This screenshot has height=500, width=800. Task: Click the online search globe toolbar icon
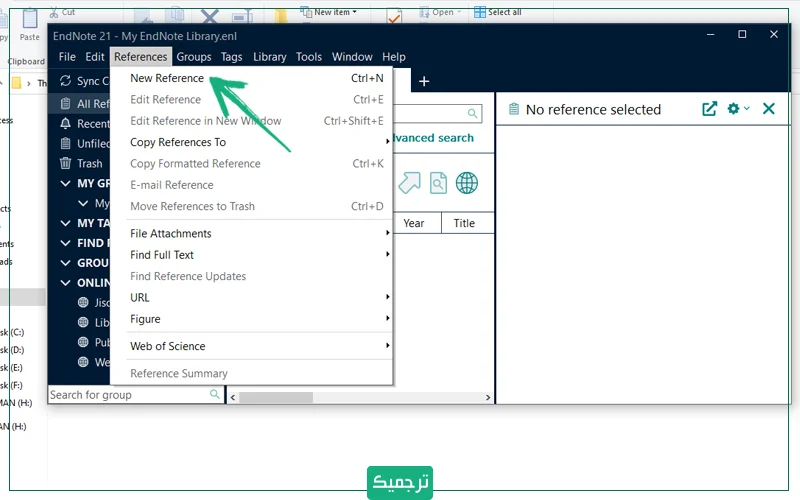click(466, 182)
